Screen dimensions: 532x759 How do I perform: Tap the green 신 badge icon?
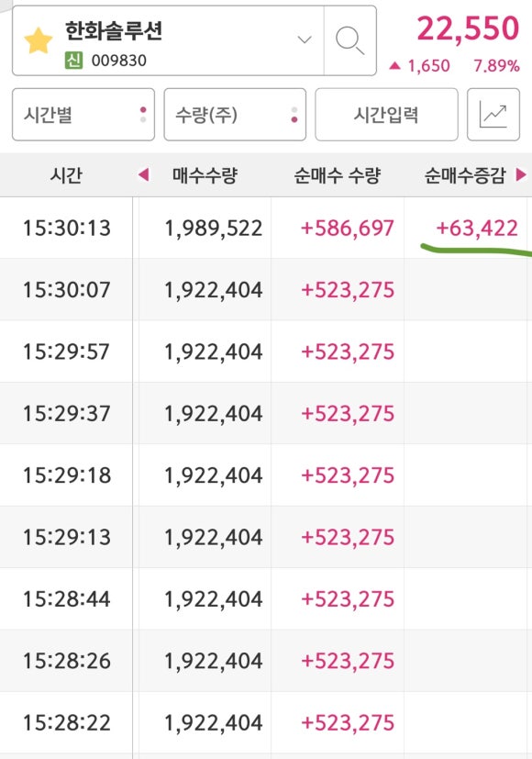[73, 61]
